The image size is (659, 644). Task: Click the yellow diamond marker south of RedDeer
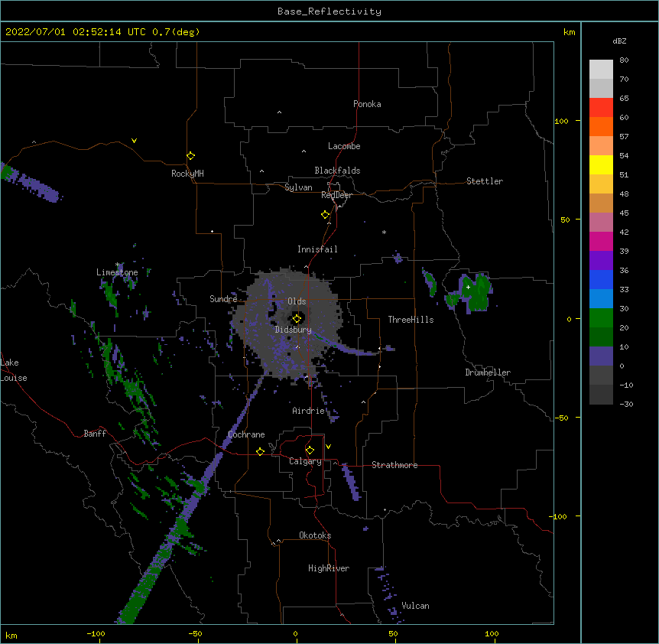coord(325,215)
